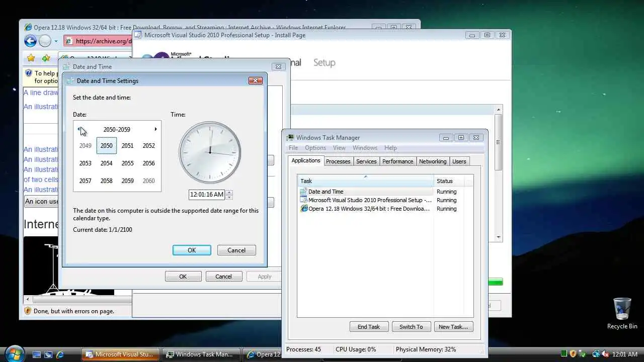Image resolution: width=644 pixels, height=362 pixels.
Task: Switch to the Performance tab
Action: (x=397, y=161)
